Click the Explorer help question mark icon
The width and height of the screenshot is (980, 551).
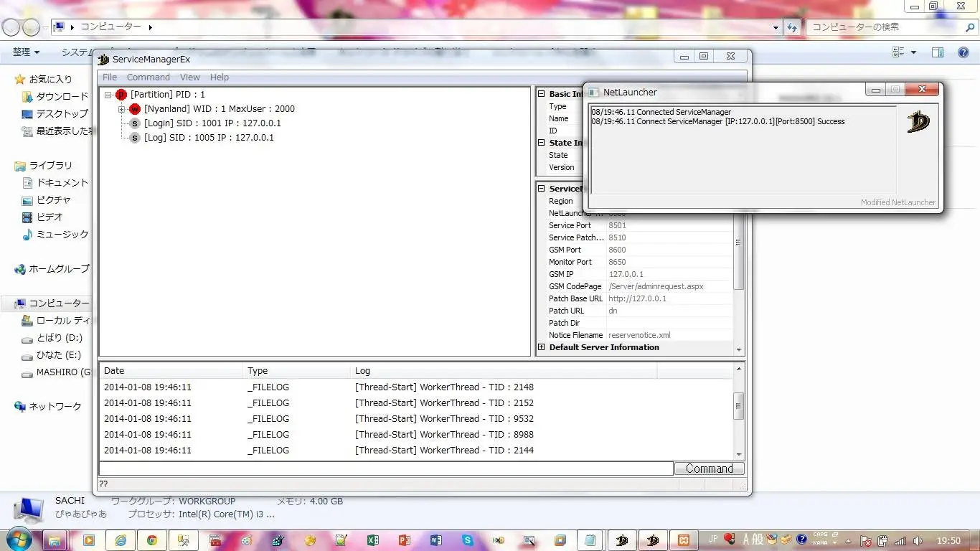tap(963, 52)
